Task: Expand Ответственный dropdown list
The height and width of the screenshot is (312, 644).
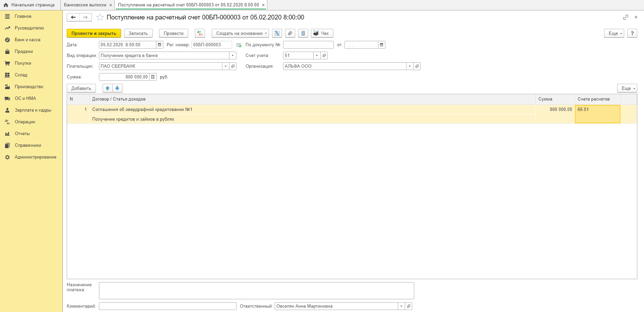Action: (401, 306)
